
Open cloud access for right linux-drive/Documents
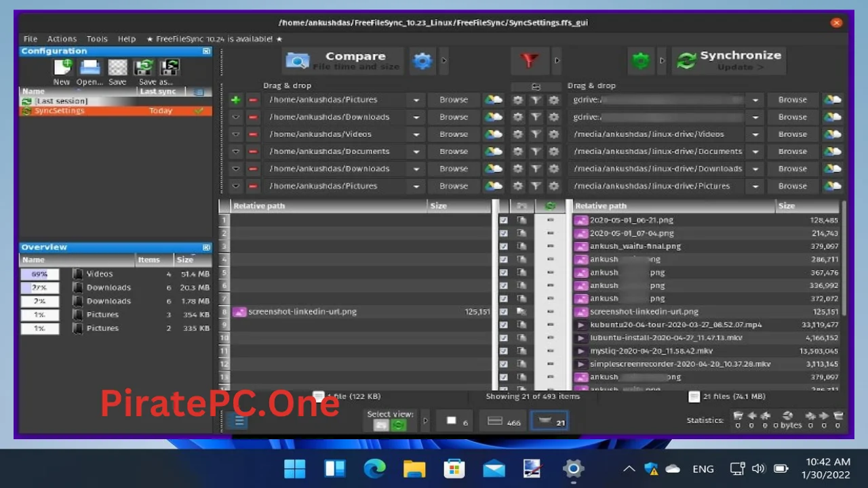click(x=832, y=151)
